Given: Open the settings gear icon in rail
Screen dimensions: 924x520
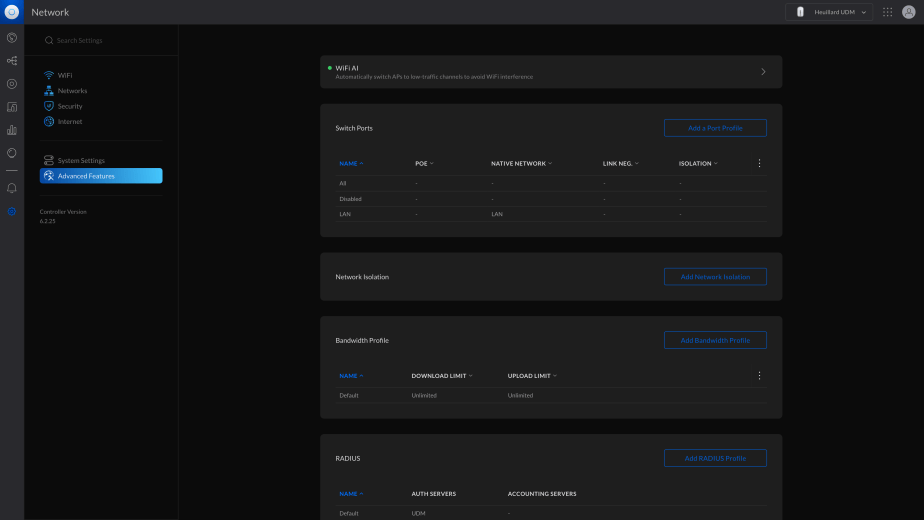Looking at the screenshot, I should pos(12,211).
